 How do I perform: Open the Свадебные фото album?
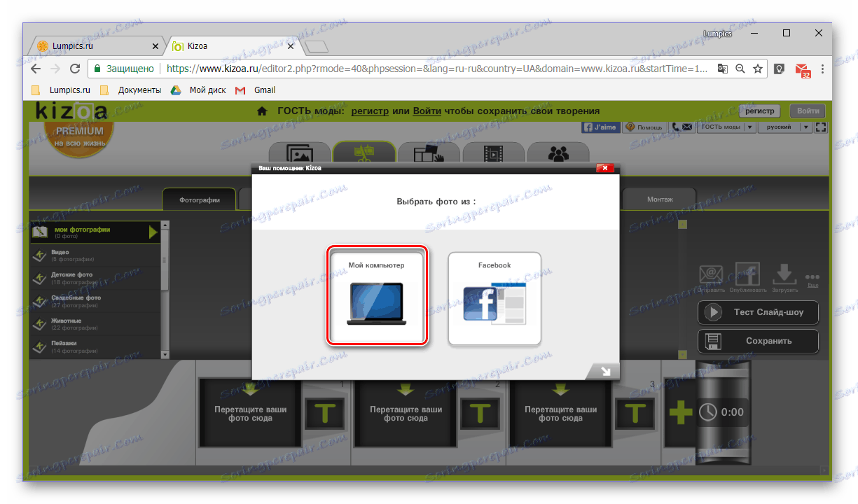point(95,301)
